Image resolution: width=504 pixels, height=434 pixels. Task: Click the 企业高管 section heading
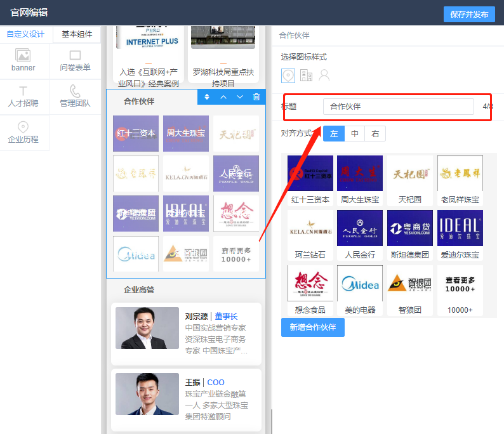pos(139,290)
